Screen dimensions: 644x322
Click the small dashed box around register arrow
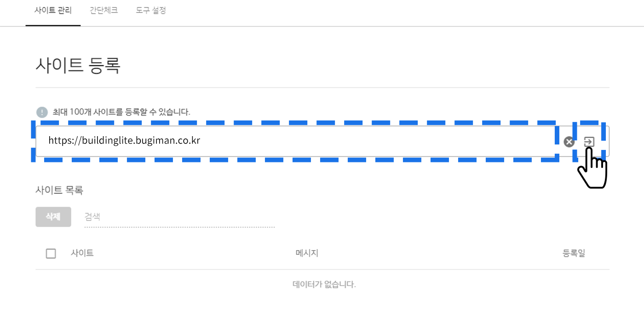tap(589, 141)
